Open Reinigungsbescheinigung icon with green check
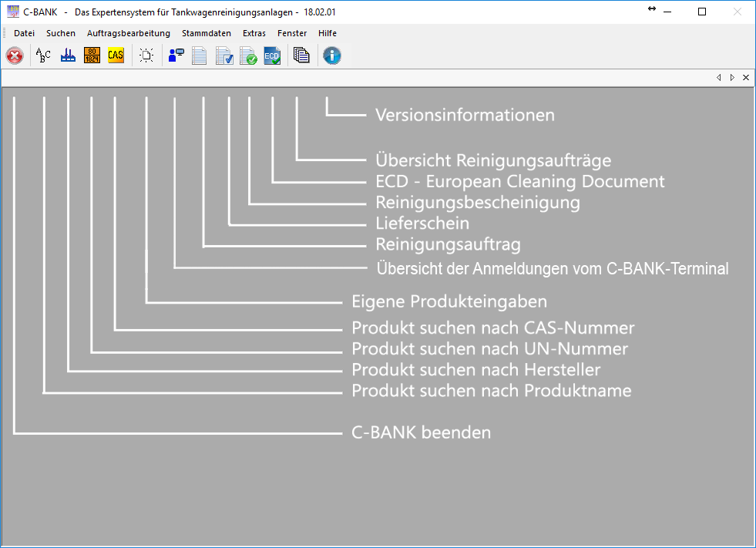 pyautogui.click(x=248, y=55)
